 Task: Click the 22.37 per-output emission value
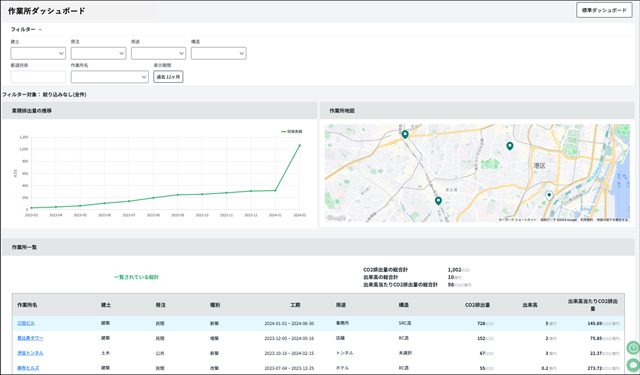(596, 353)
